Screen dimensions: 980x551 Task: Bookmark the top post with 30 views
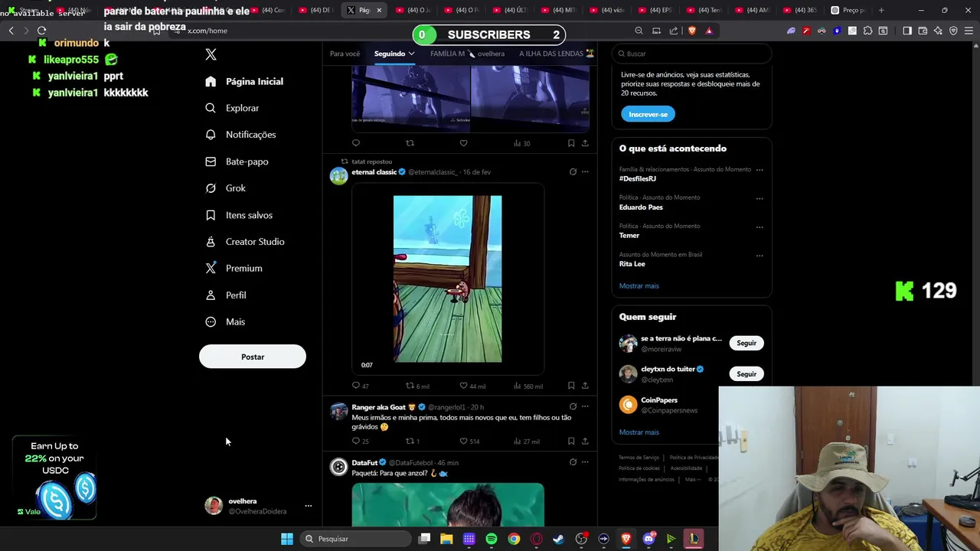click(571, 143)
